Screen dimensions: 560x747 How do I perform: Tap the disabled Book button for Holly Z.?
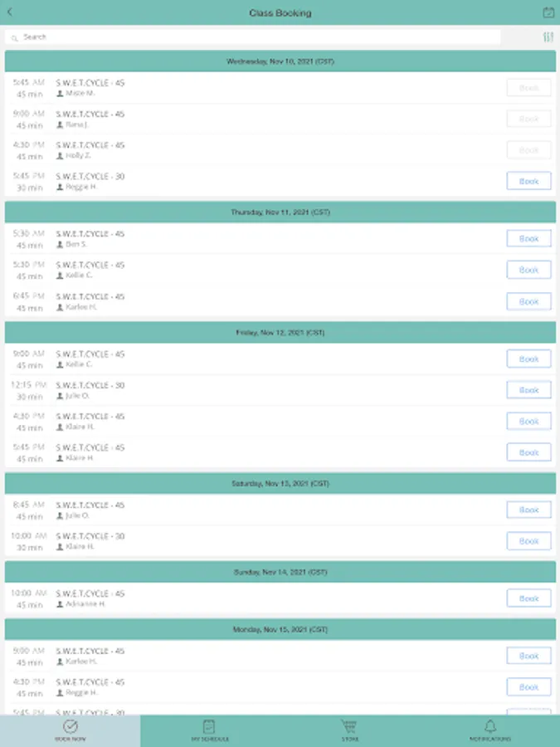528,150
